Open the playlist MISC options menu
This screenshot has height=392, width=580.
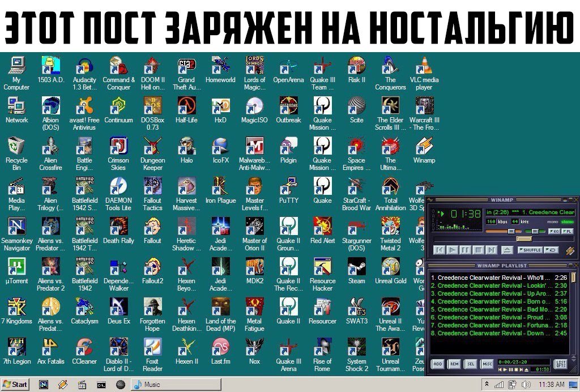[487, 364]
